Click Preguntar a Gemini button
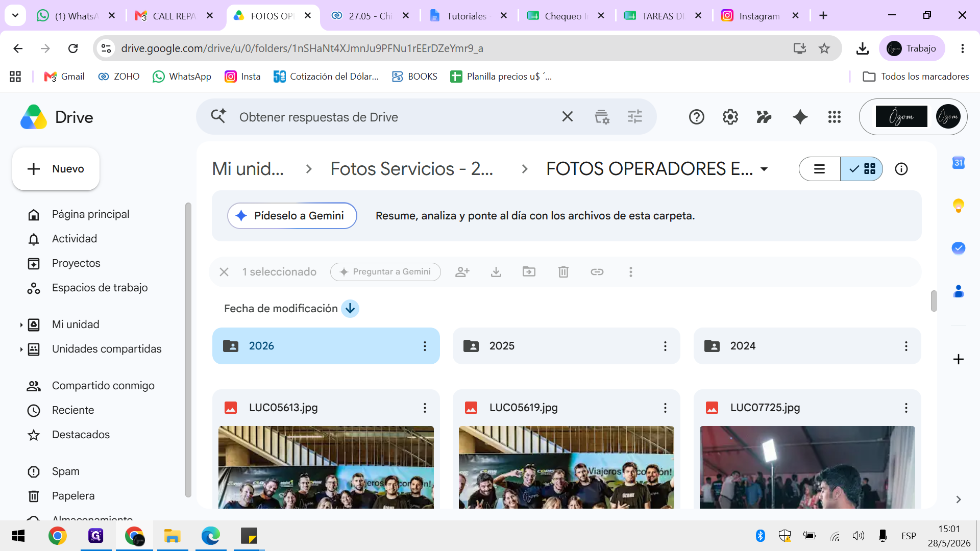This screenshot has height=551, width=980. point(385,272)
